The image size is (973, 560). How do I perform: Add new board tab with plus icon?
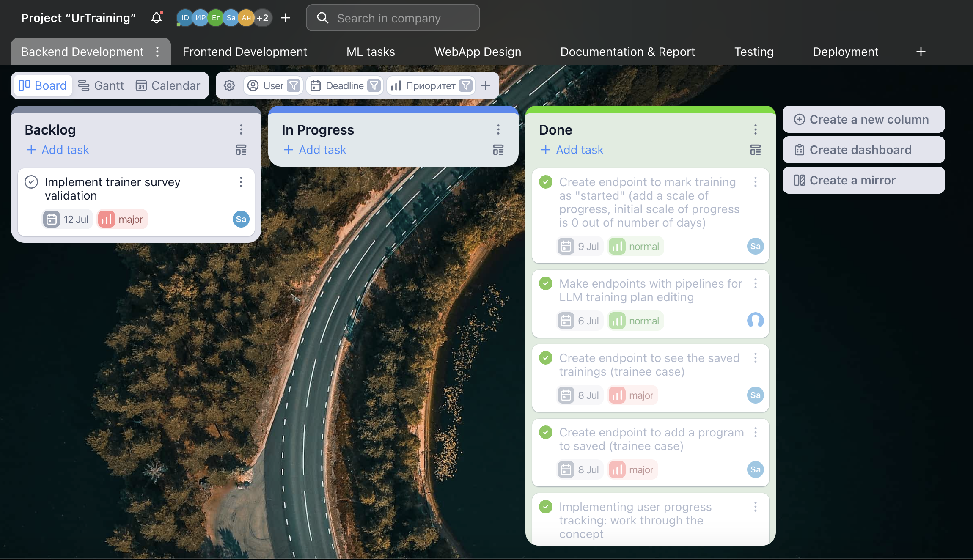coord(921,52)
